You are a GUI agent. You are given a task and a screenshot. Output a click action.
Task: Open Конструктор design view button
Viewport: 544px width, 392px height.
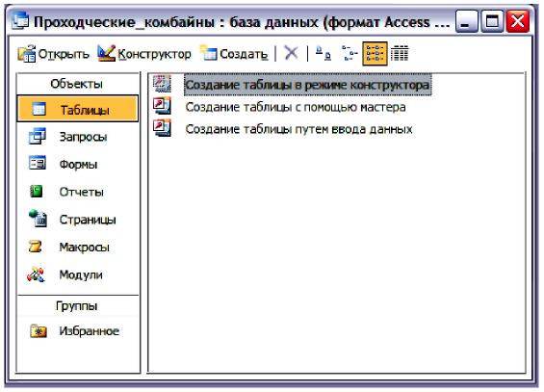(144, 54)
